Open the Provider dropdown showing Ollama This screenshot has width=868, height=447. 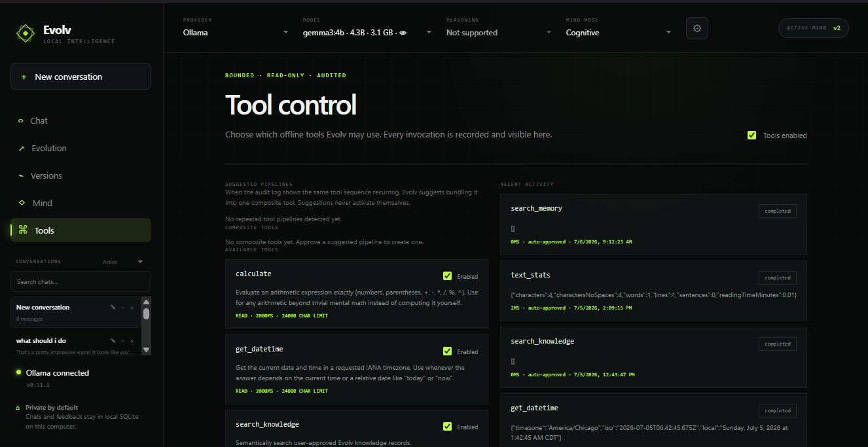point(236,33)
